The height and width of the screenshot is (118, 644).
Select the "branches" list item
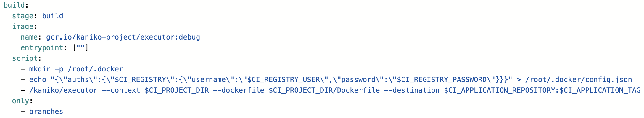(x=46, y=112)
